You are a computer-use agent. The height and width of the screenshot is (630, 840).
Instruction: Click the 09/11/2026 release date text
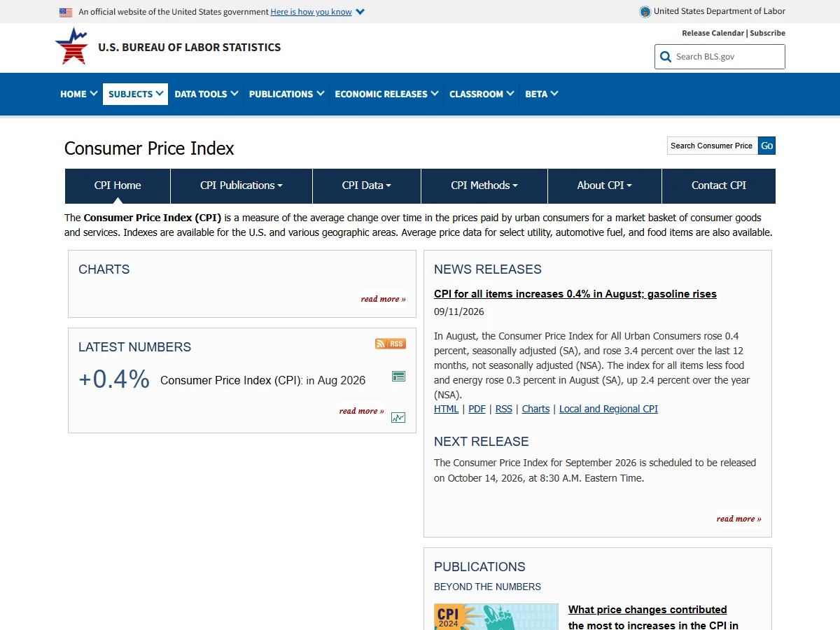coord(458,311)
